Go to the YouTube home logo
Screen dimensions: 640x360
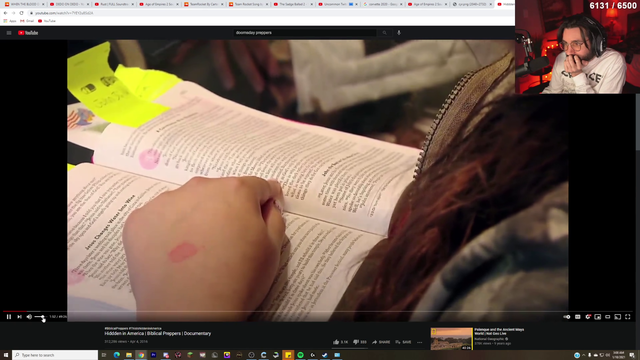[x=28, y=33]
